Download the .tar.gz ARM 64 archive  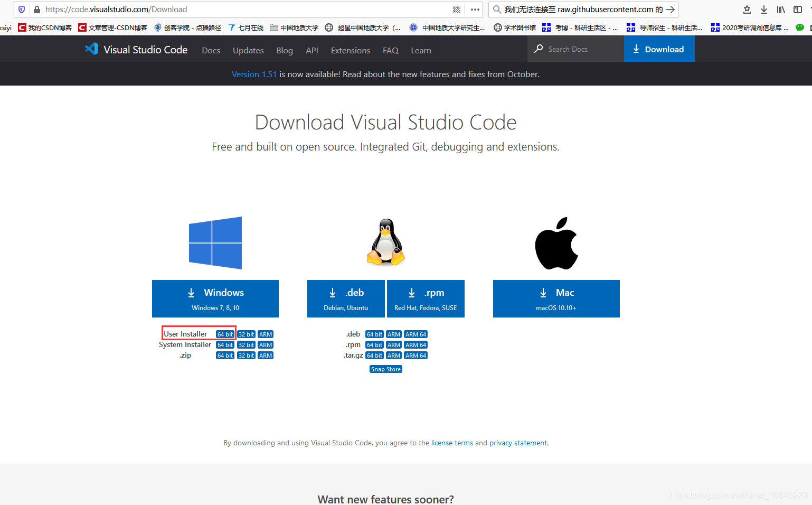[416, 356]
